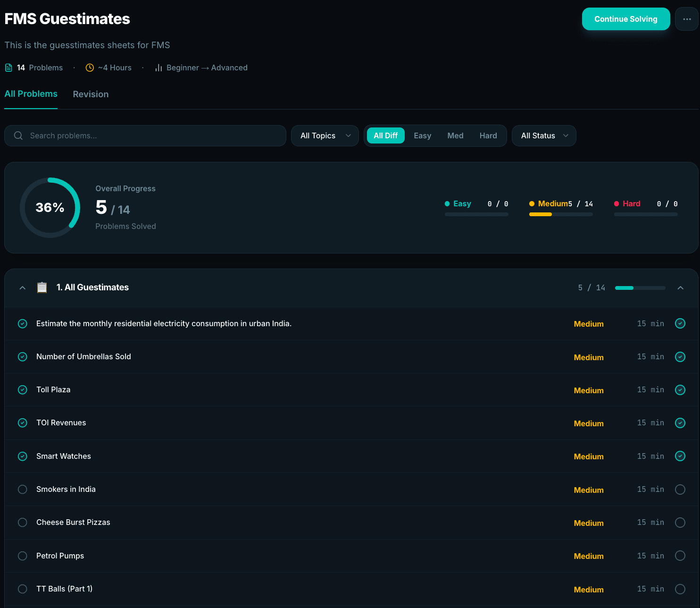
Task: Uncheck right-side solved toggle for Smart Watches
Action: 680,456
